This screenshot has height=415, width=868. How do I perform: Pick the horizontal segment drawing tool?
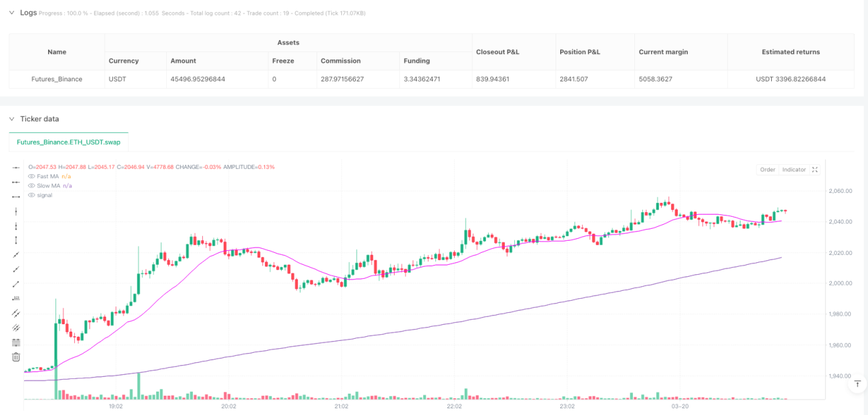[16, 197]
